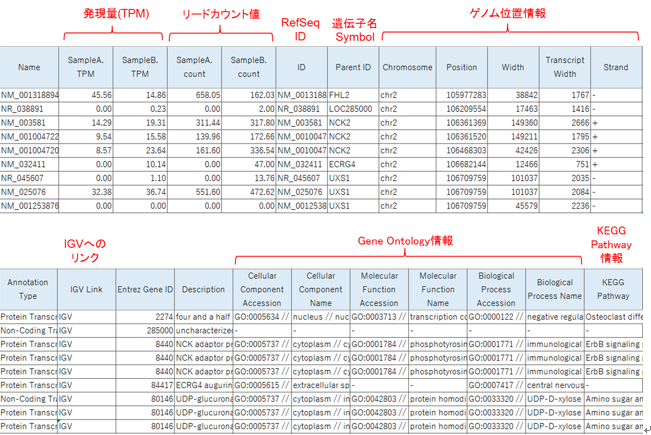Click TPM value 36.74
651x435 pixels.
coord(140,192)
